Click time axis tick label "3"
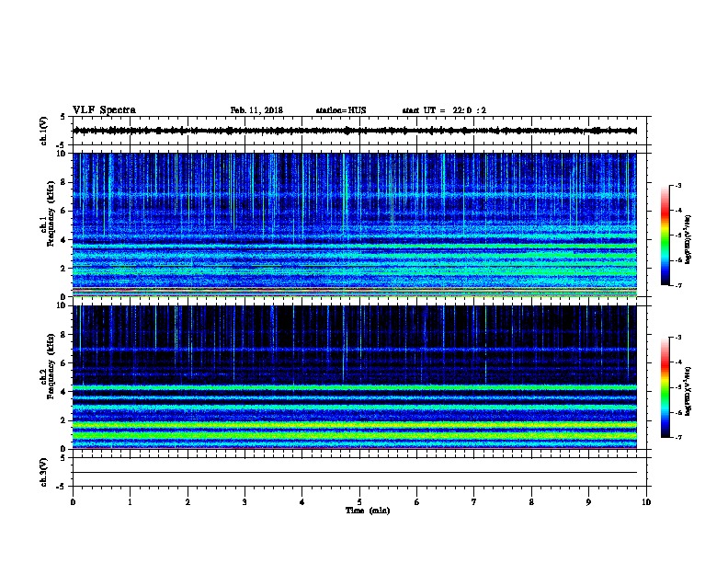The image size is (728, 563). click(x=245, y=502)
